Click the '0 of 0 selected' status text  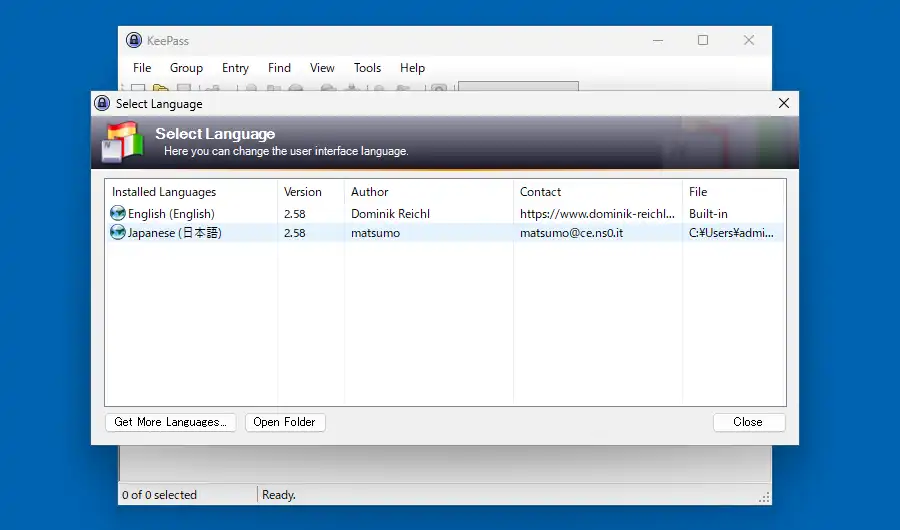coord(159,495)
